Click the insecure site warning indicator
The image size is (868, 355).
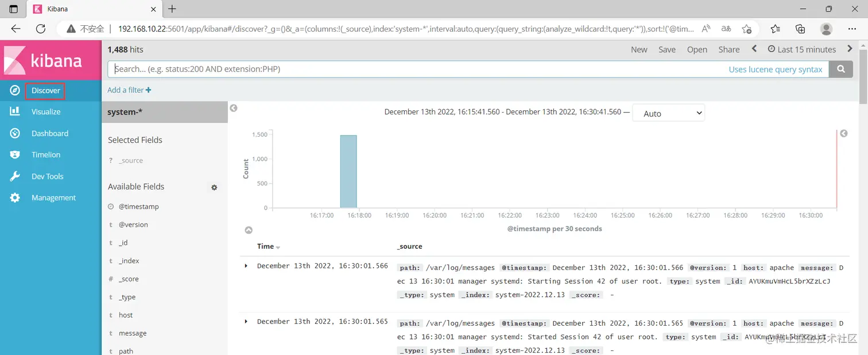pyautogui.click(x=86, y=29)
